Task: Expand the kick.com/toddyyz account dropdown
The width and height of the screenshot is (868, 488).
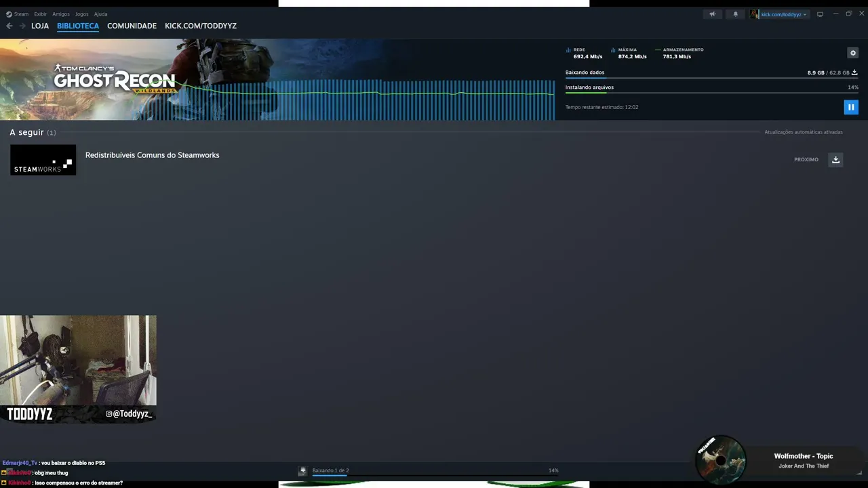Action: tap(784, 14)
